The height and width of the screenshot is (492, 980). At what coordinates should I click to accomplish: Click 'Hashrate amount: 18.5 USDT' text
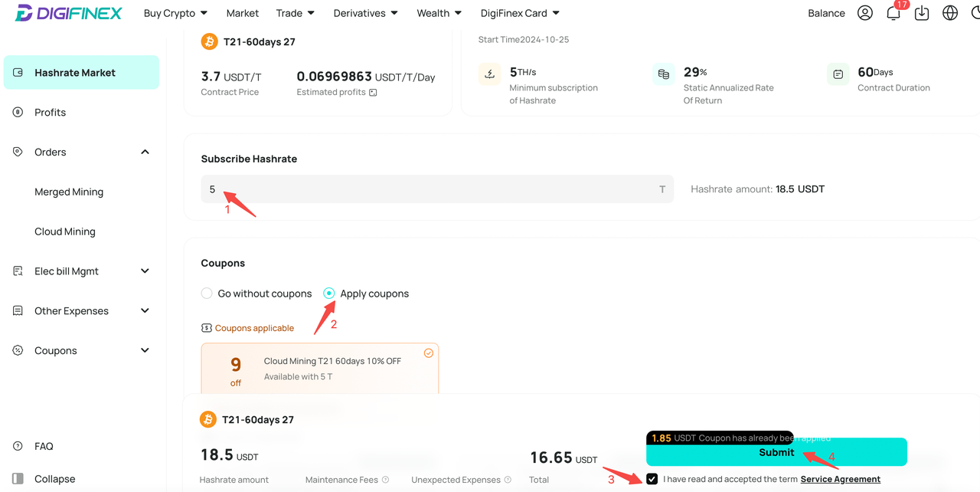(x=757, y=189)
